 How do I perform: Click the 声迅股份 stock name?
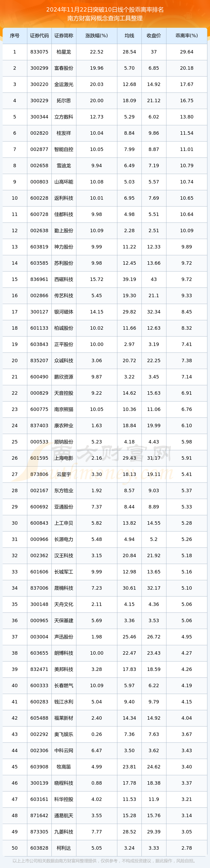pyautogui.click(x=64, y=637)
